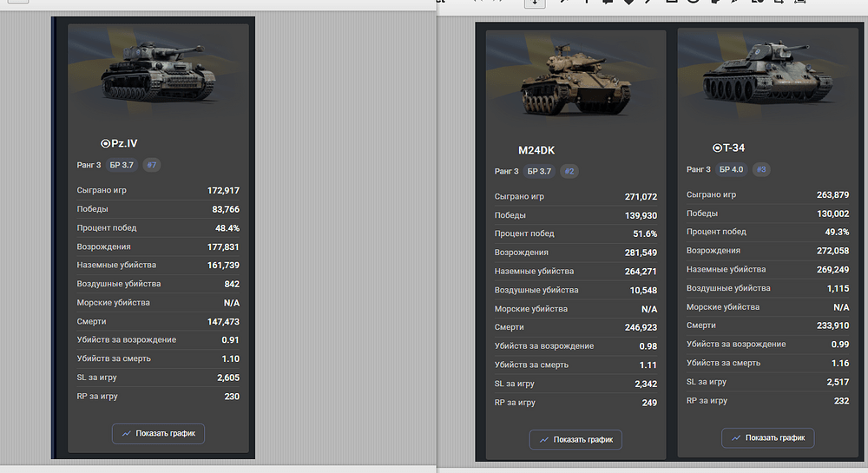Click the premium marker icon beside T-34
The height and width of the screenshot is (473, 868).
[x=717, y=148]
